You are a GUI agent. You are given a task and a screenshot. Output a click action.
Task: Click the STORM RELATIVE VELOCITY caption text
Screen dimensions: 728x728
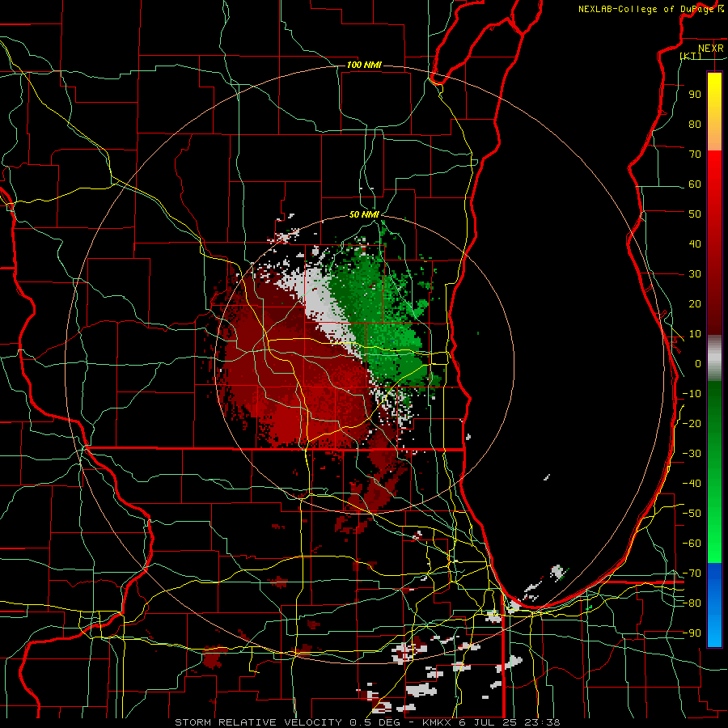258,722
